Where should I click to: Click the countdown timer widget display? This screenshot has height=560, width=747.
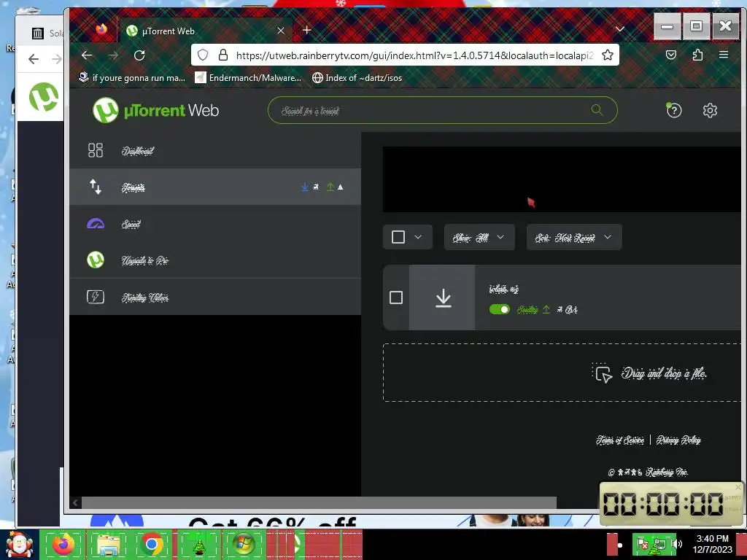663,504
